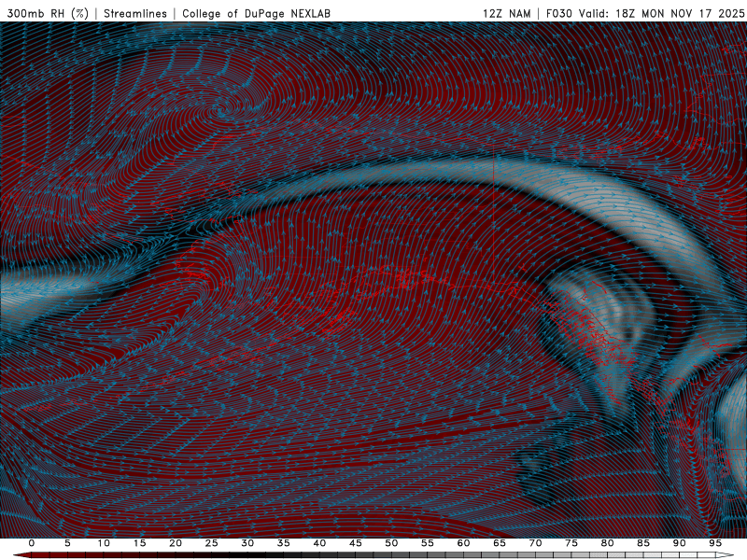The image size is (747, 560).
Task: Click the colorbar label "25"
Action: point(212,543)
